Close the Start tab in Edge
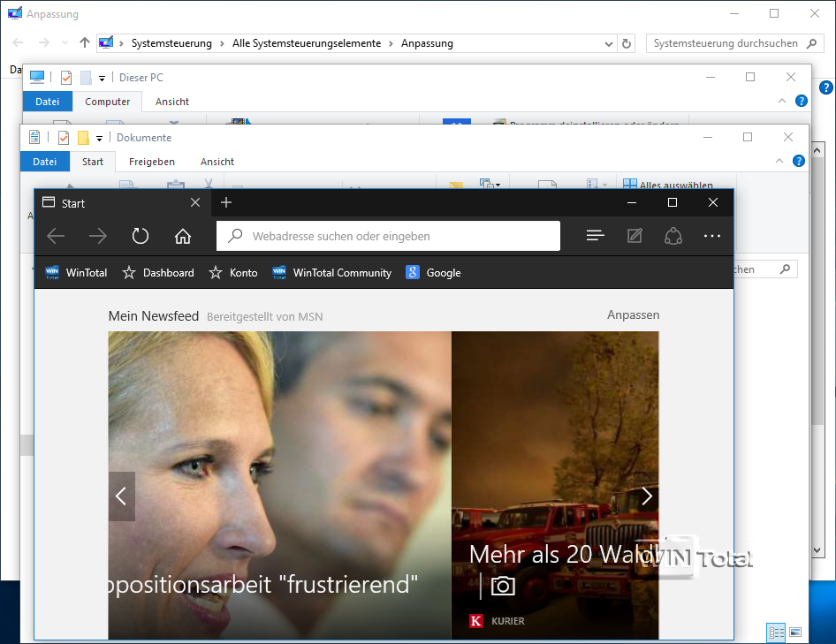 tap(195, 202)
